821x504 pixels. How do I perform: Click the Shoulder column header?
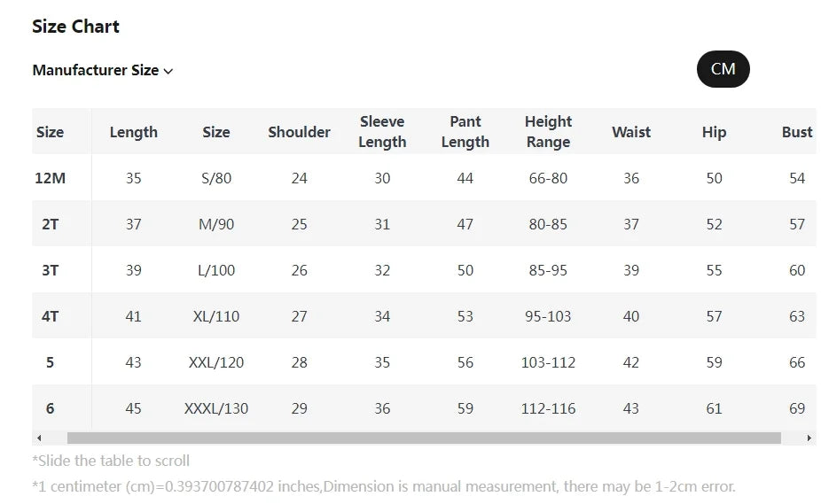tap(299, 132)
